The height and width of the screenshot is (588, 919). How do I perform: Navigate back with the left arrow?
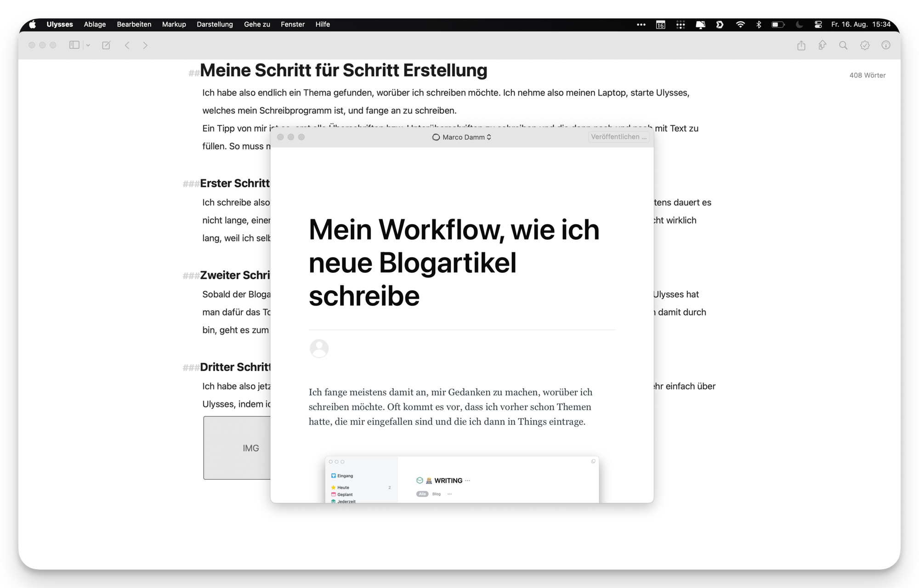(127, 45)
